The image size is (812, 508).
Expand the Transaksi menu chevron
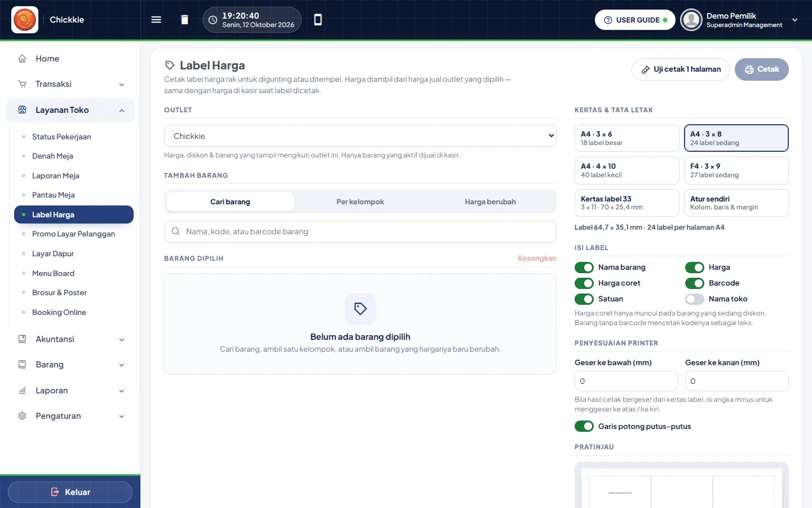pos(122,85)
